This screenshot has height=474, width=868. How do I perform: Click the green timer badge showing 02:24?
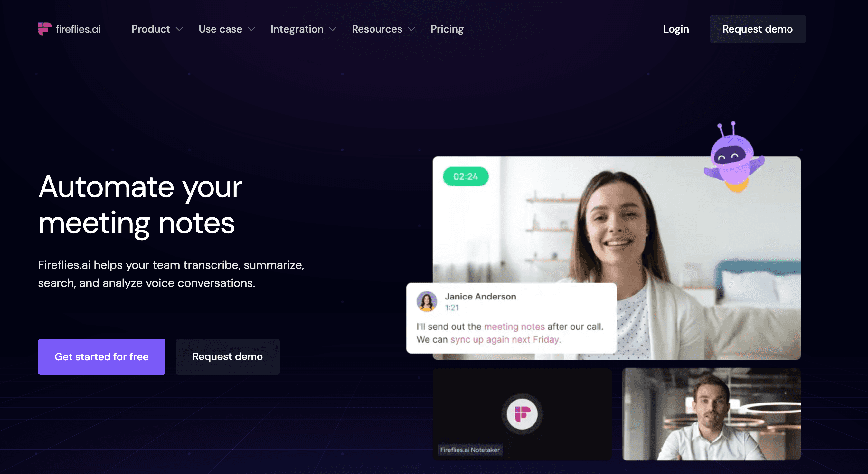(x=465, y=176)
